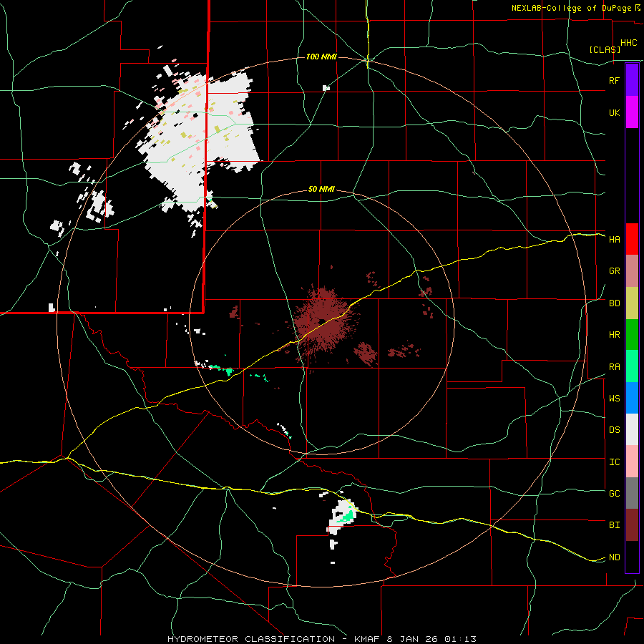Image resolution: width=644 pixels, height=644 pixels.
Task: Click the 100 NMI range ring label
Action: 321,57
